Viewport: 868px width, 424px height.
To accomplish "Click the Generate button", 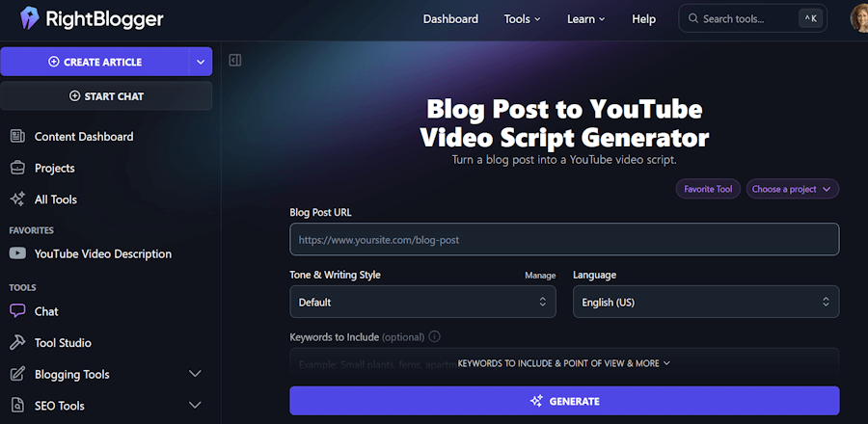I will coord(564,401).
